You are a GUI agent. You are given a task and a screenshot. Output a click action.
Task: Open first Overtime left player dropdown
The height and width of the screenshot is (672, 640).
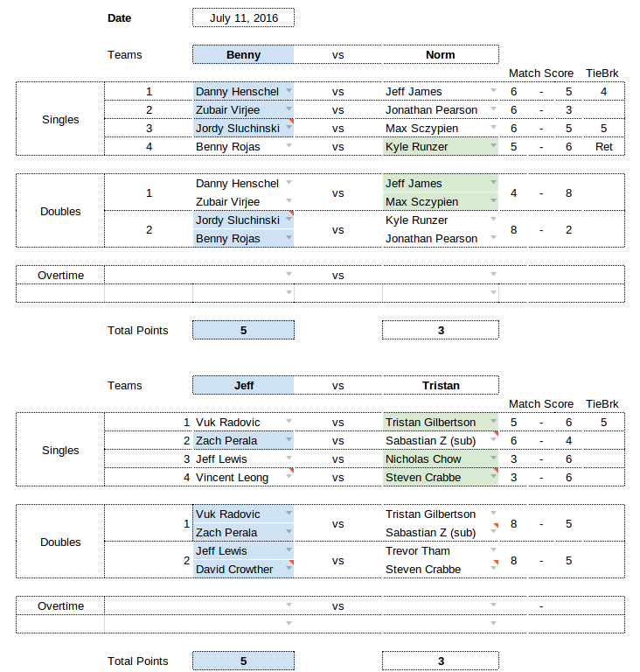(289, 274)
